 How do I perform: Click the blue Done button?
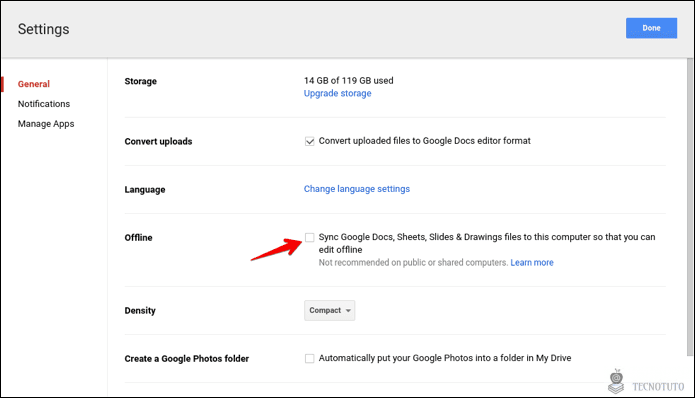click(651, 28)
